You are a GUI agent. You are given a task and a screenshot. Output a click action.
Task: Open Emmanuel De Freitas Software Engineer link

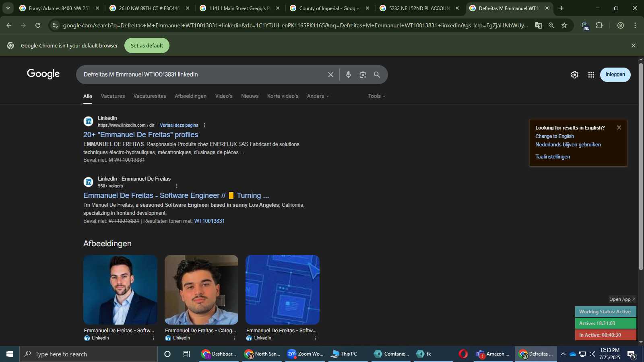click(176, 195)
